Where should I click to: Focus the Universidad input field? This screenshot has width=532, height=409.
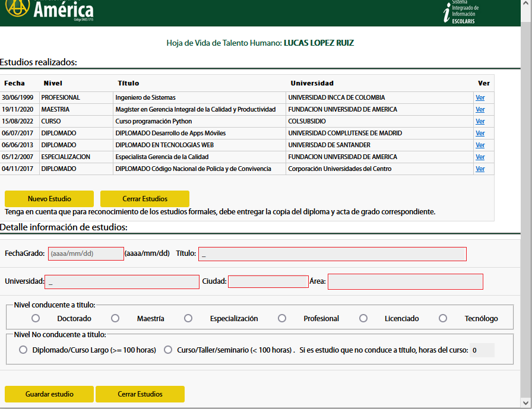(122, 282)
